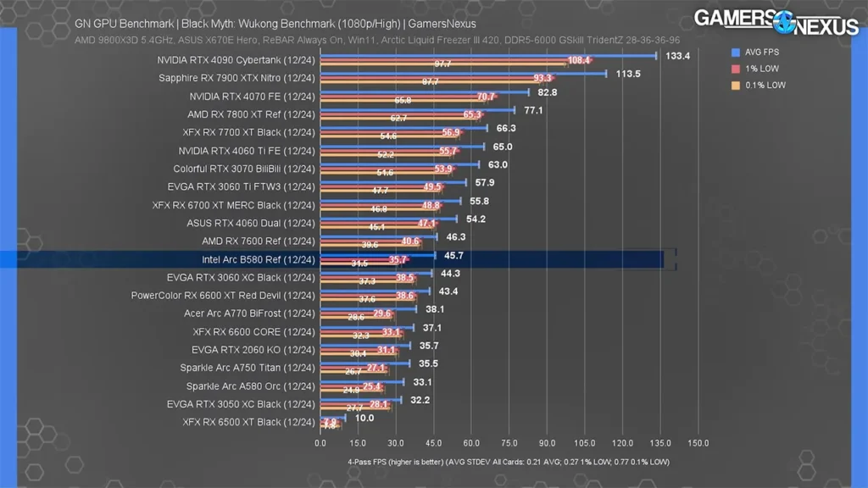The height and width of the screenshot is (488, 868).
Task: Click the red 1% LOW legend swatch
Action: 735,69
